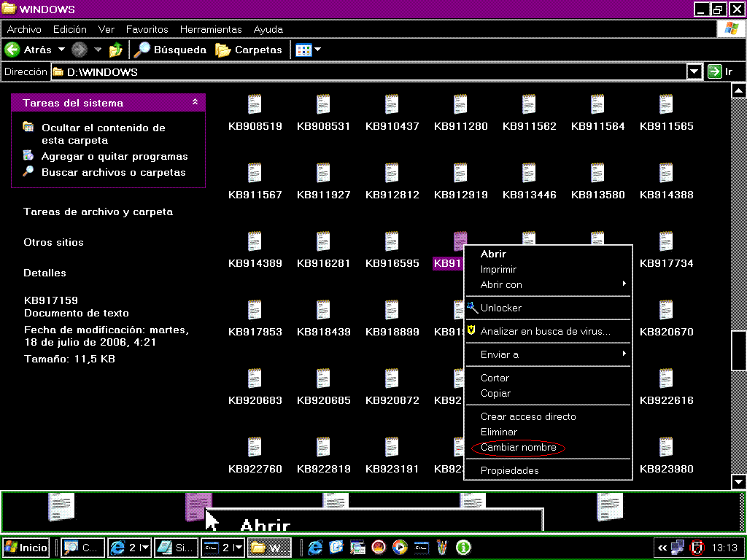Go up one folder level

coord(116,50)
